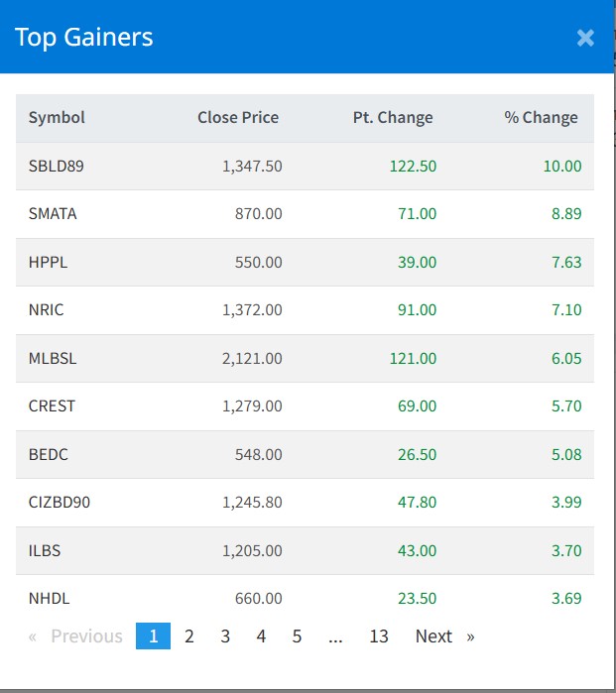Open page 3 of results

225,636
